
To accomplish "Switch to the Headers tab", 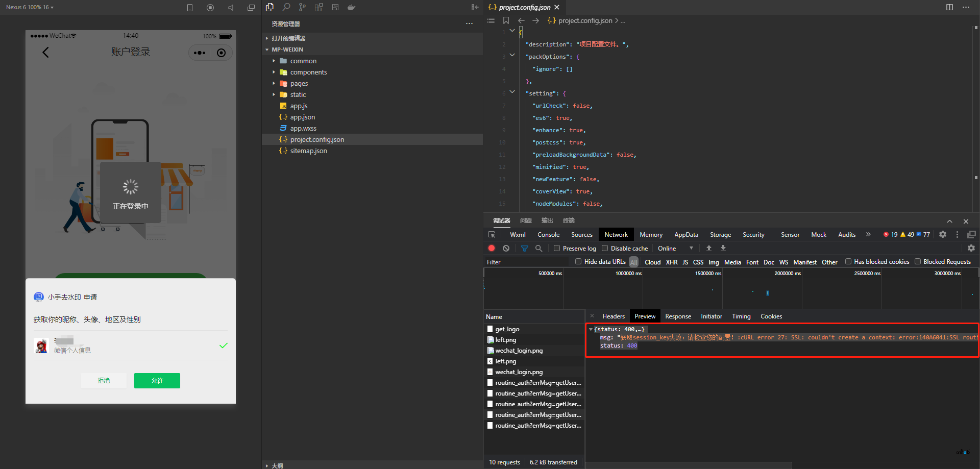I will (x=613, y=316).
